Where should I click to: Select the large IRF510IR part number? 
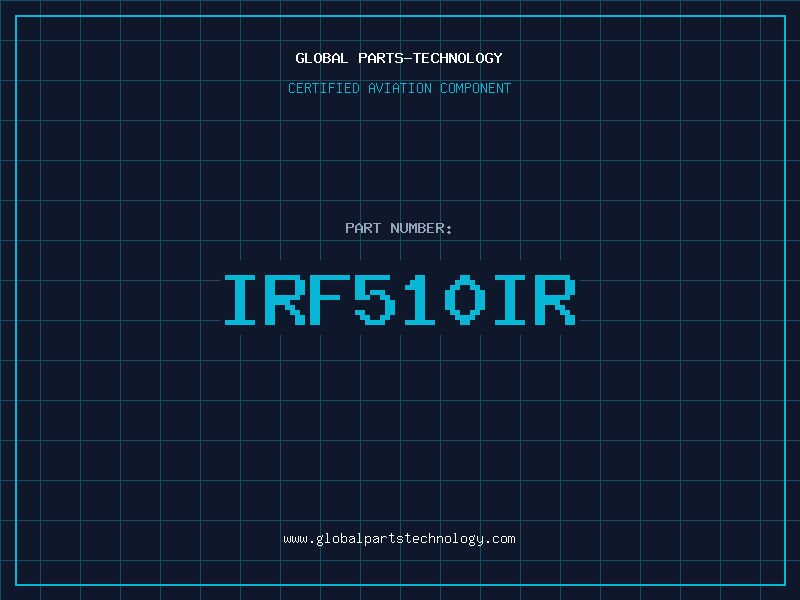tap(399, 300)
